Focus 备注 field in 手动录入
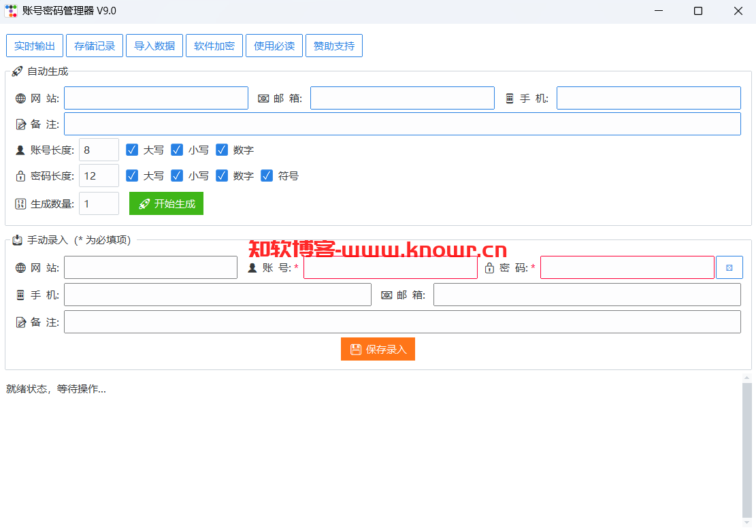The image size is (756, 532). (x=403, y=322)
